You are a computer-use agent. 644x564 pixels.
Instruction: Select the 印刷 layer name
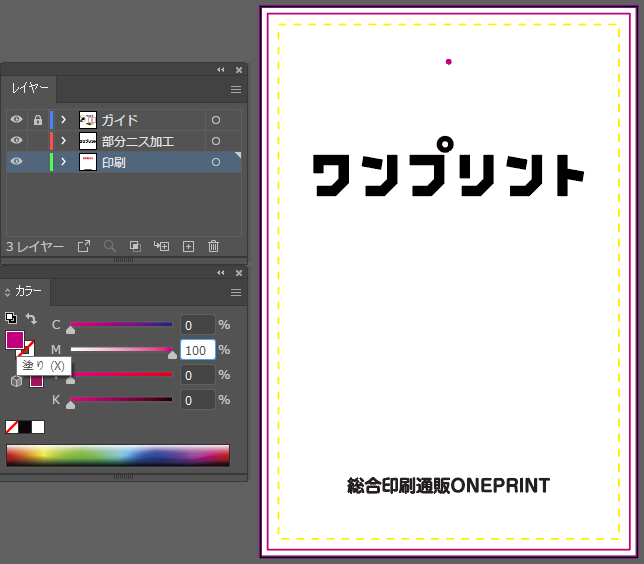pyautogui.click(x=114, y=162)
